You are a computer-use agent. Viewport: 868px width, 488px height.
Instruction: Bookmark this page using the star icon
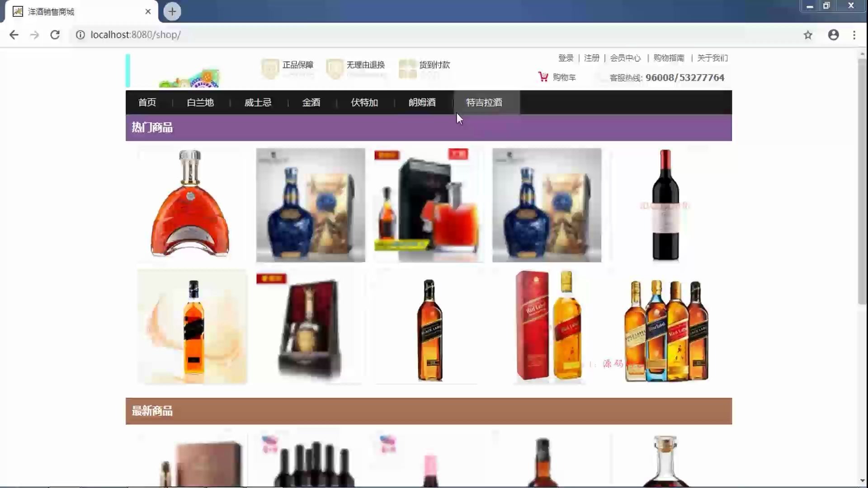[x=808, y=35]
